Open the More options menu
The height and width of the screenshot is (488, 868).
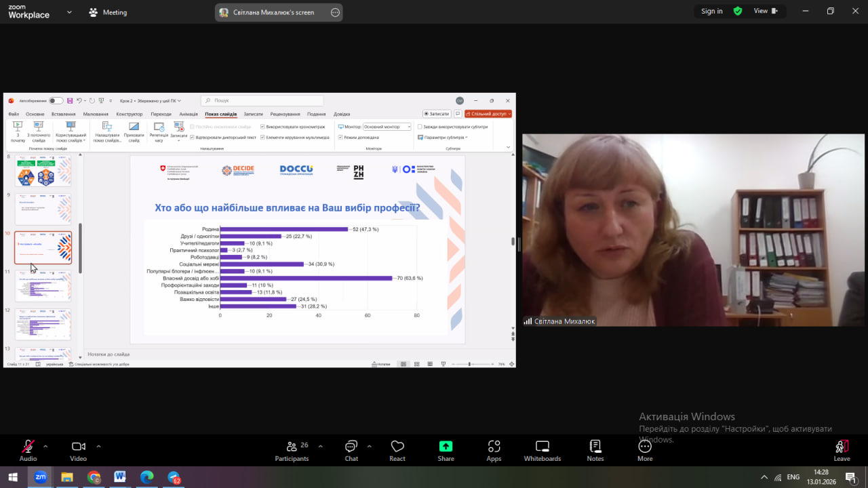645,451
